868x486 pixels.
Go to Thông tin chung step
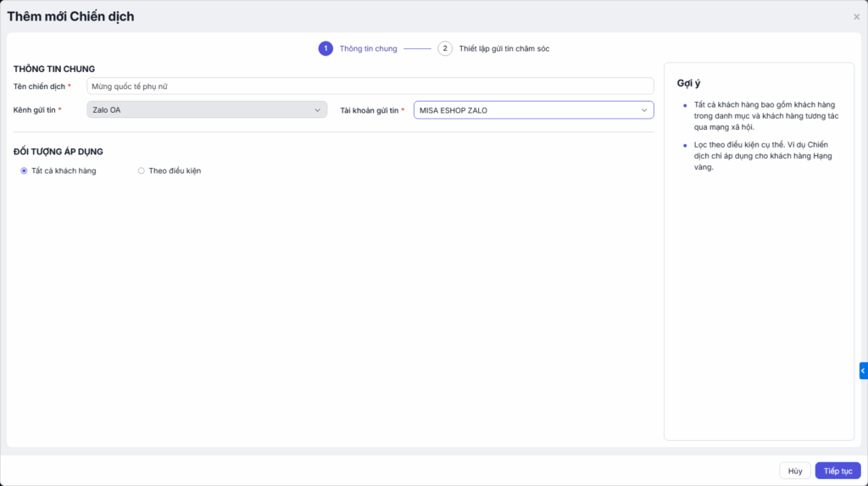[x=368, y=48]
